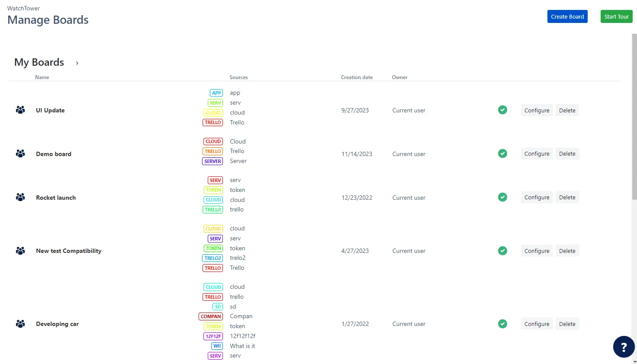Click the APP source tag in UI Update
637x364 pixels.
(216, 93)
